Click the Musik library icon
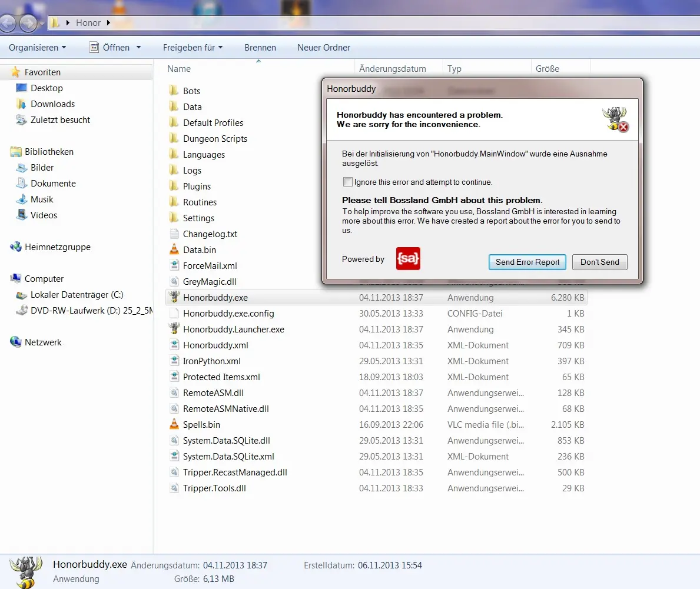 21,199
